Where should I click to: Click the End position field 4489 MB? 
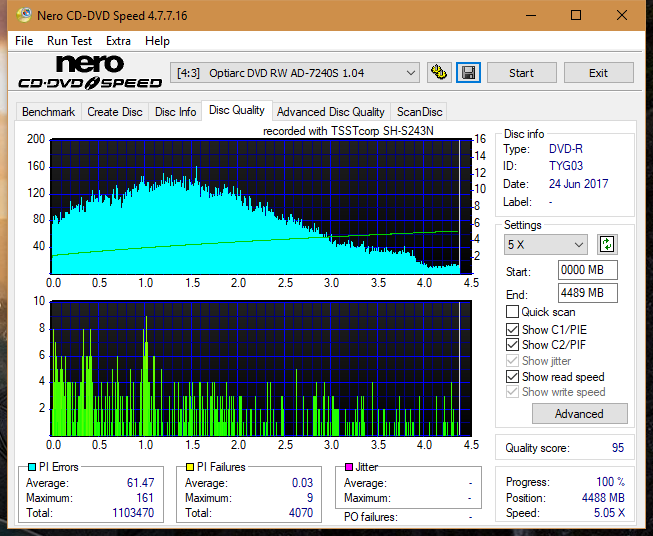[x=587, y=293]
